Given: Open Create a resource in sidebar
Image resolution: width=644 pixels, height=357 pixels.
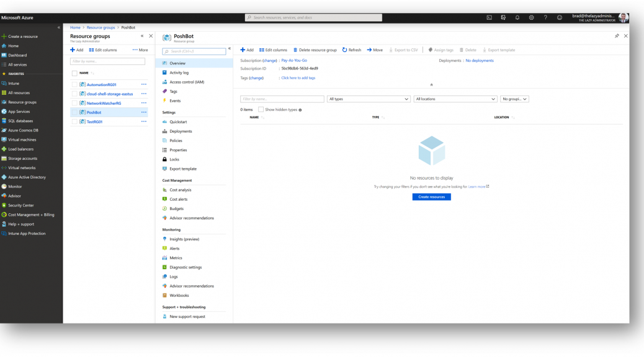Looking at the screenshot, I should 20,37.
